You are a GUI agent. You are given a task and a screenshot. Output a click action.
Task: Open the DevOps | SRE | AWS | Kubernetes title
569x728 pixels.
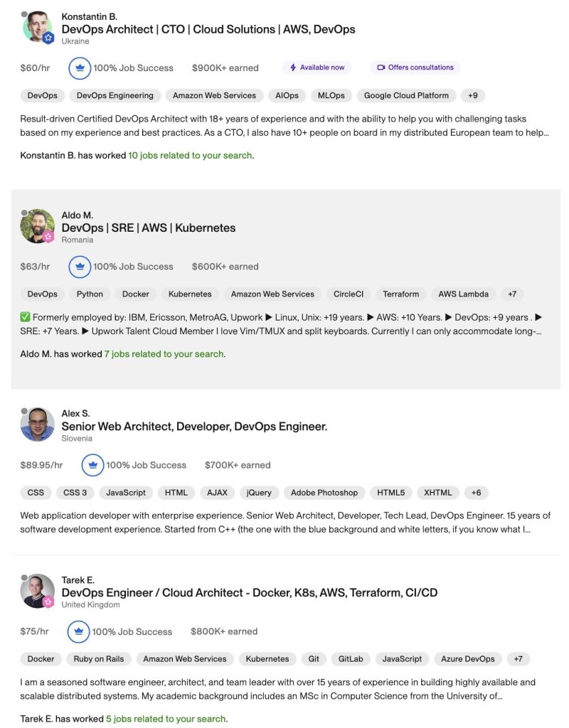tap(149, 228)
